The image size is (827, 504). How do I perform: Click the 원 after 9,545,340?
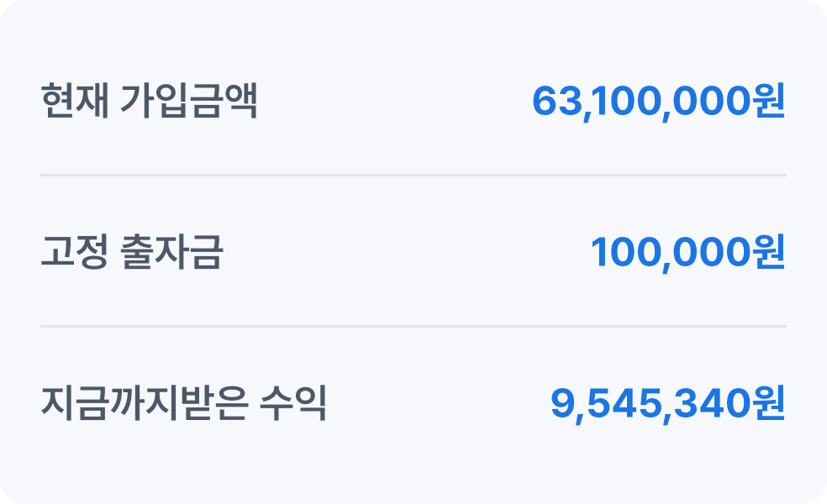pyautogui.click(x=770, y=402)
